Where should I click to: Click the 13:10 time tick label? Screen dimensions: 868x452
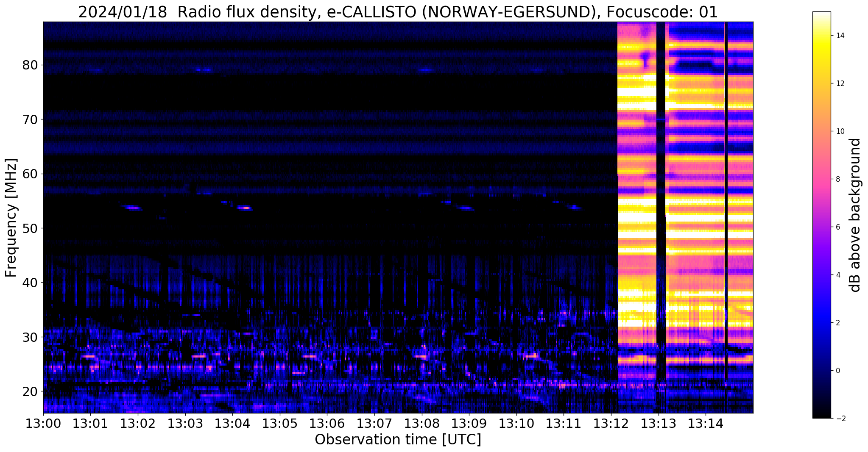point(516,423)
